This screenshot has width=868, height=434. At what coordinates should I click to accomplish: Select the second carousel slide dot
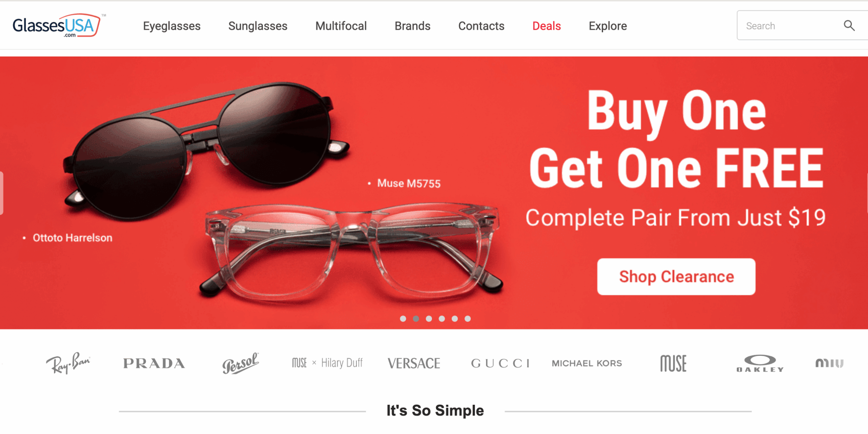pyautogui.click(x=416, y=318)
